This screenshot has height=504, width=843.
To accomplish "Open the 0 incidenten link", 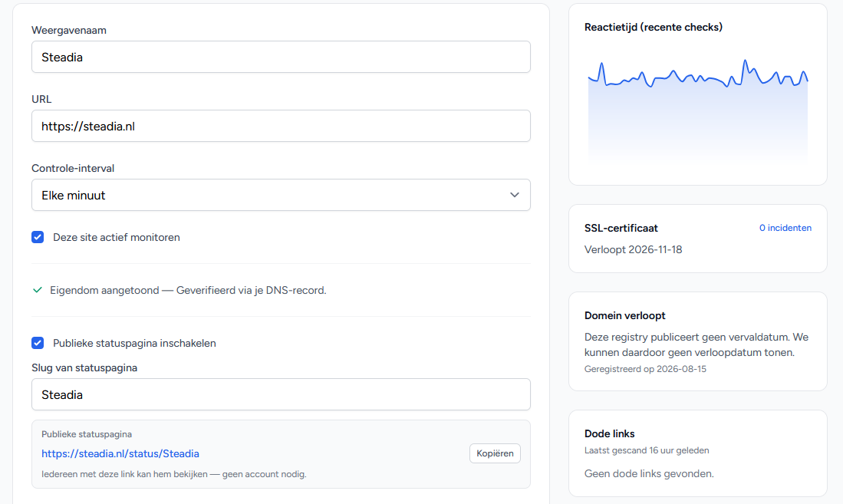I will click(785, 228).
